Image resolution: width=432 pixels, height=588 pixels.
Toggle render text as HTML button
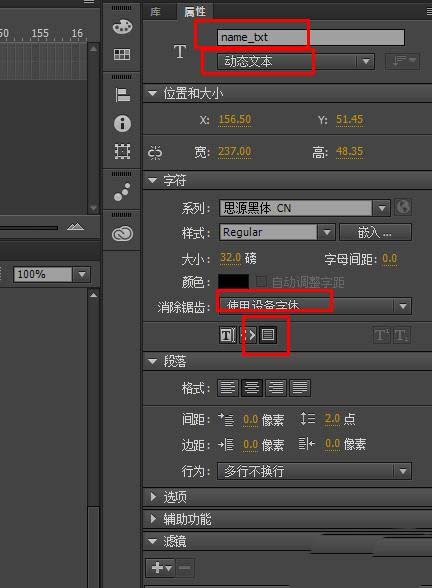(248, 335)
